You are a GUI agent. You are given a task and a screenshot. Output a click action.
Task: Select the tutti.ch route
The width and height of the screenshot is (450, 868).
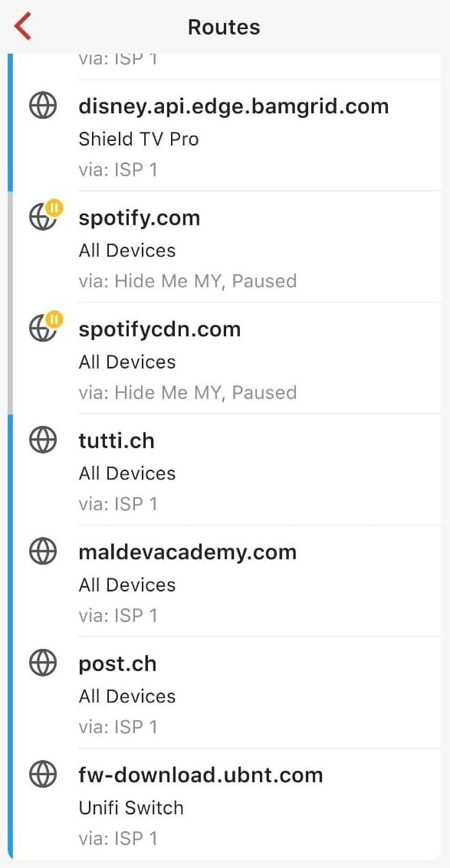[x=227, y=470]
